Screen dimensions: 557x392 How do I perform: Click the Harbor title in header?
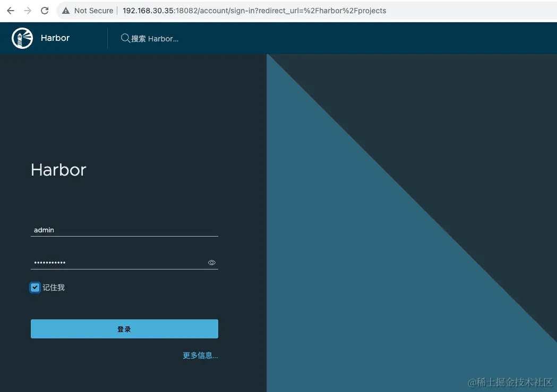click(x=55, y=38)
